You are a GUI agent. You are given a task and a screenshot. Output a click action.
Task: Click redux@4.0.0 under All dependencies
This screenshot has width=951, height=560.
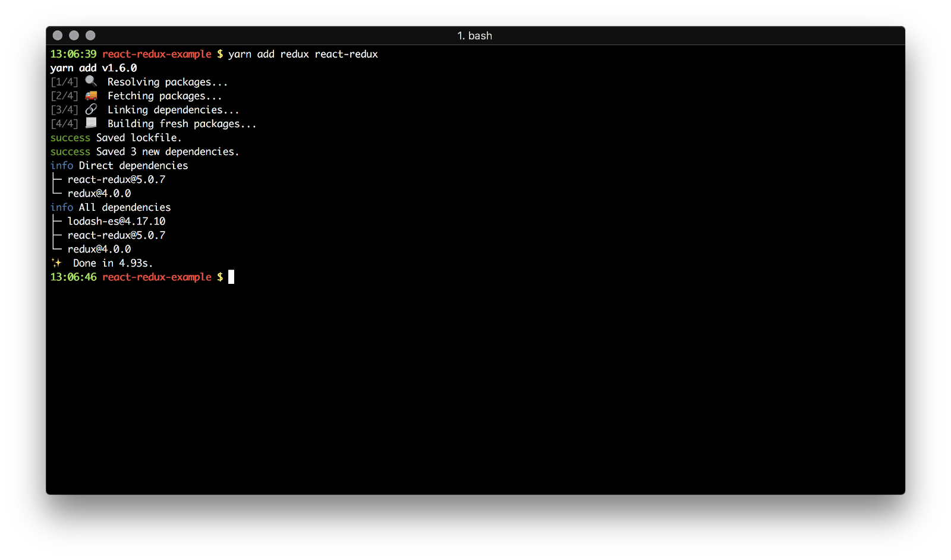pyautogui.click(x=99, y=249)
